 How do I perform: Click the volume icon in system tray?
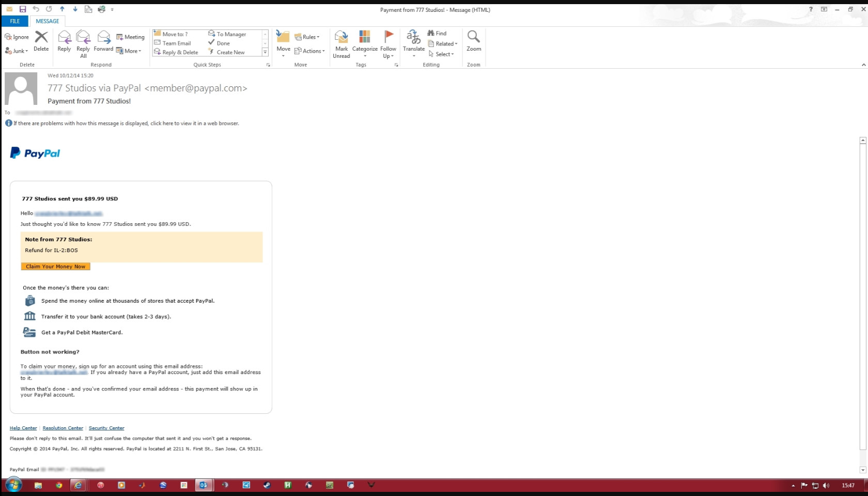[826, 485]
